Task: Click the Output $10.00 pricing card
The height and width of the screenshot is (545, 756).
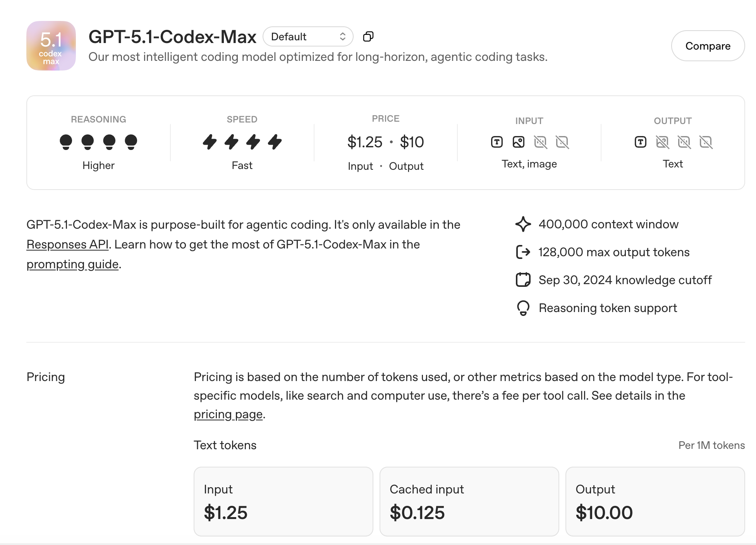Action: 655,501
